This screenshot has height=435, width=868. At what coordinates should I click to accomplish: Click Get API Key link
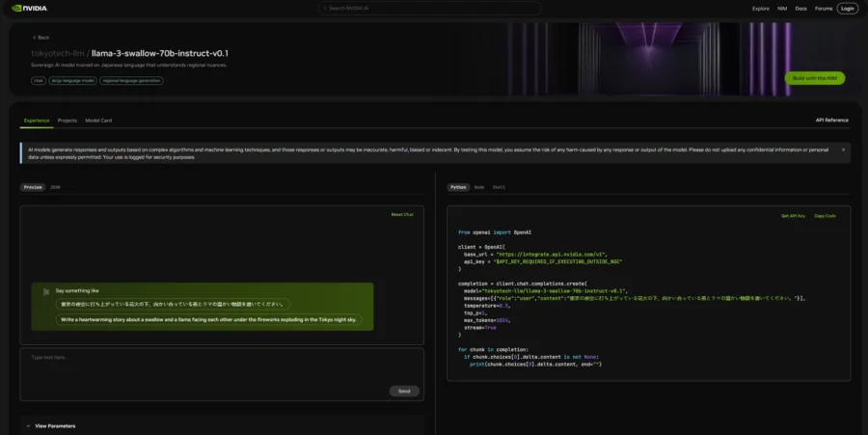pyautogui.click(x=793, y=216)
